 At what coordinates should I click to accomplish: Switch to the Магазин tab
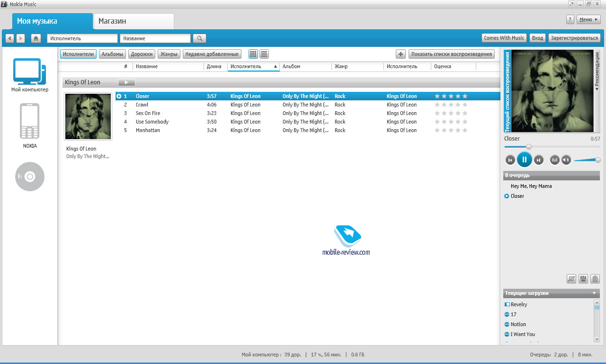(134, 21)
